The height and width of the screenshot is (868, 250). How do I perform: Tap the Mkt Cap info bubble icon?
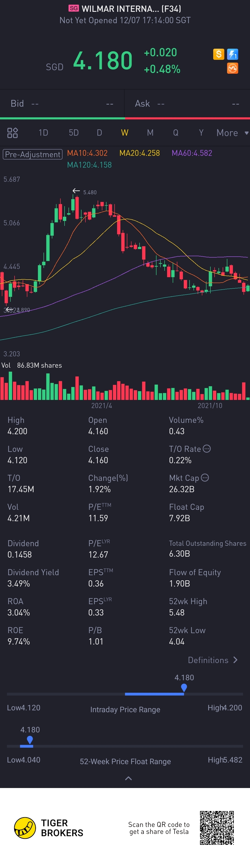[205, 478]
